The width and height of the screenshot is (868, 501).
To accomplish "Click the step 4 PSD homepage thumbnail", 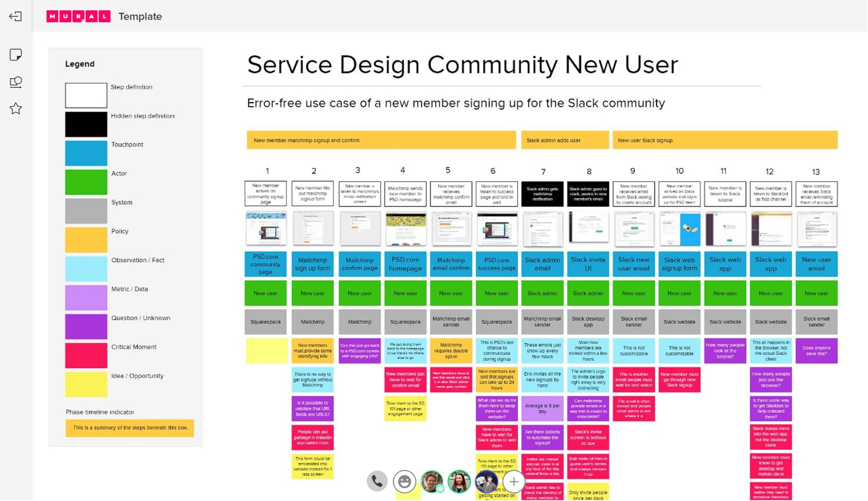I will 406,228.
